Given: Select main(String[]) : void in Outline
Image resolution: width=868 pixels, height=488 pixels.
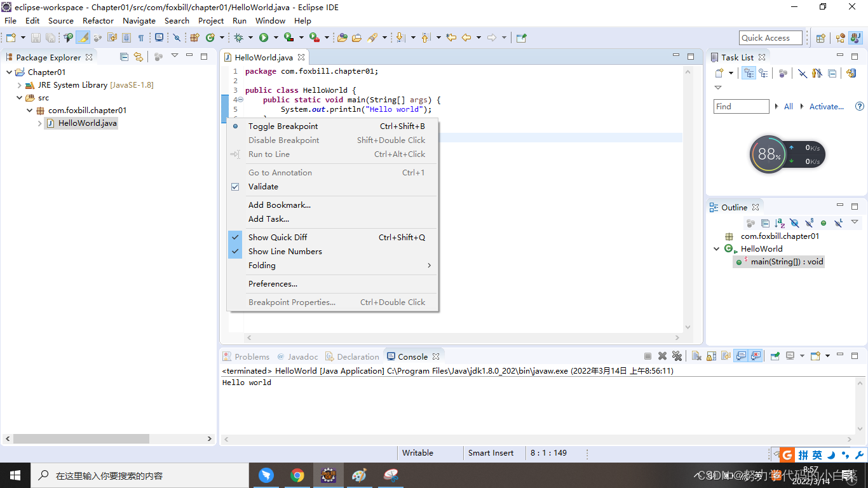Looking at the screenshot, I should pyautogui.click(x=779, y=262).
